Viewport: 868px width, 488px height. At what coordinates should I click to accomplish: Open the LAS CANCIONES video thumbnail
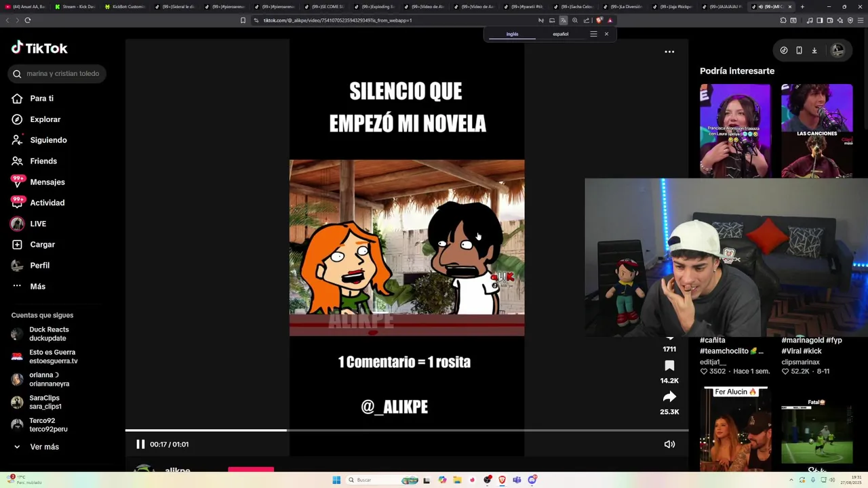[x=816, y=131]
